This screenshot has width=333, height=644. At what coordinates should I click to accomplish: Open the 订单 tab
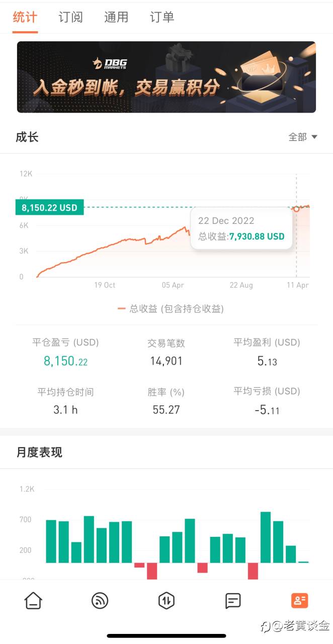coord(162,17)
